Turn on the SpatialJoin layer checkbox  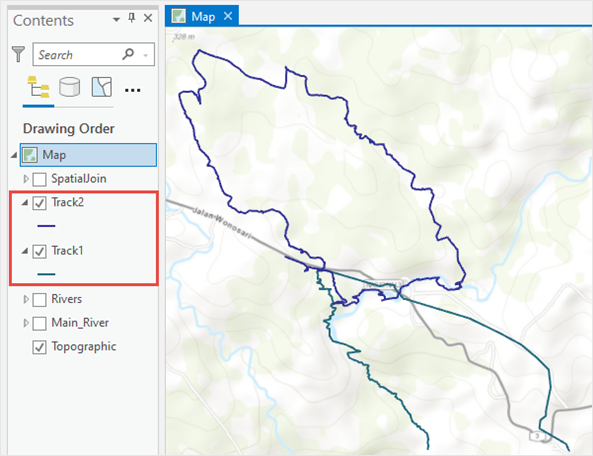(x=39, y=179)
